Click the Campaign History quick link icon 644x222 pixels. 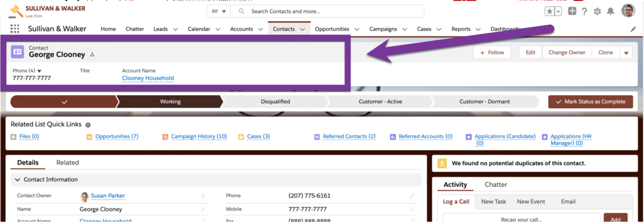tap(165, 137)
